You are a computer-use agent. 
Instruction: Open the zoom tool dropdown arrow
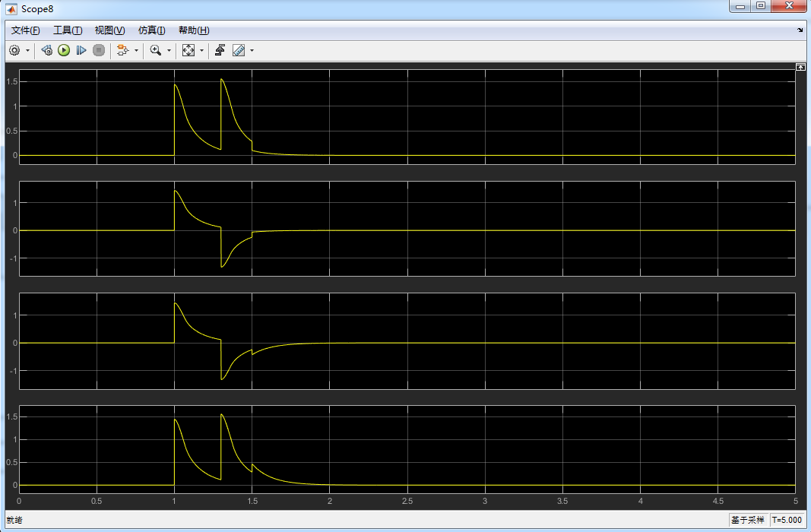169,51
